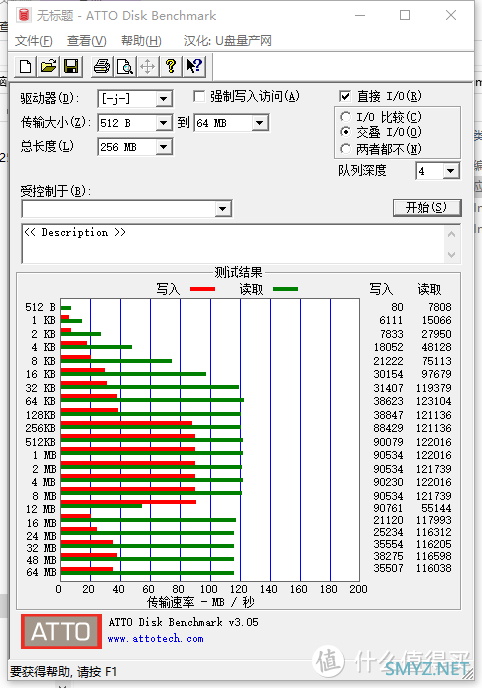The image size is (482, 688).
Task: Open the drive [-j-] dropdown
Action: click(164, 99)
